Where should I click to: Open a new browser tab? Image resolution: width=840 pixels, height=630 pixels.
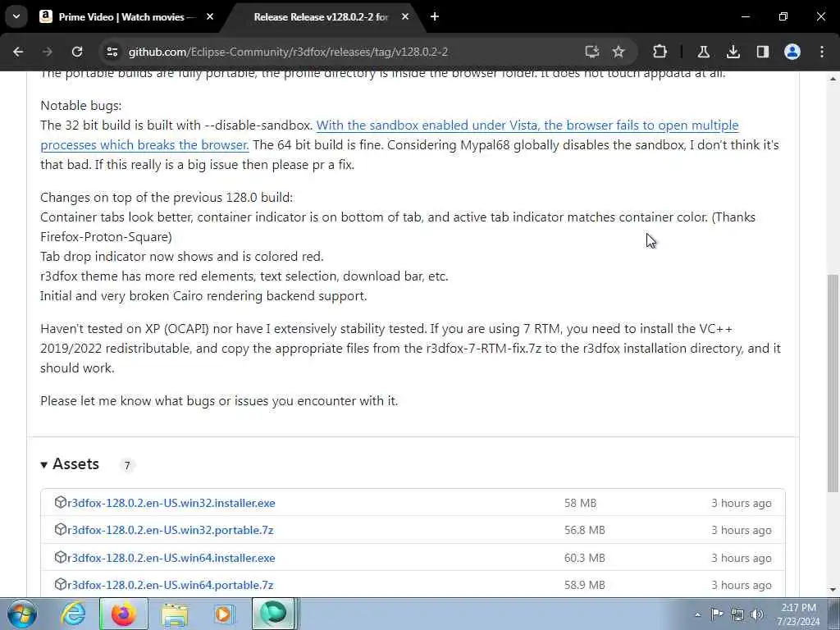pyautogui.click(x=435, y=17)
